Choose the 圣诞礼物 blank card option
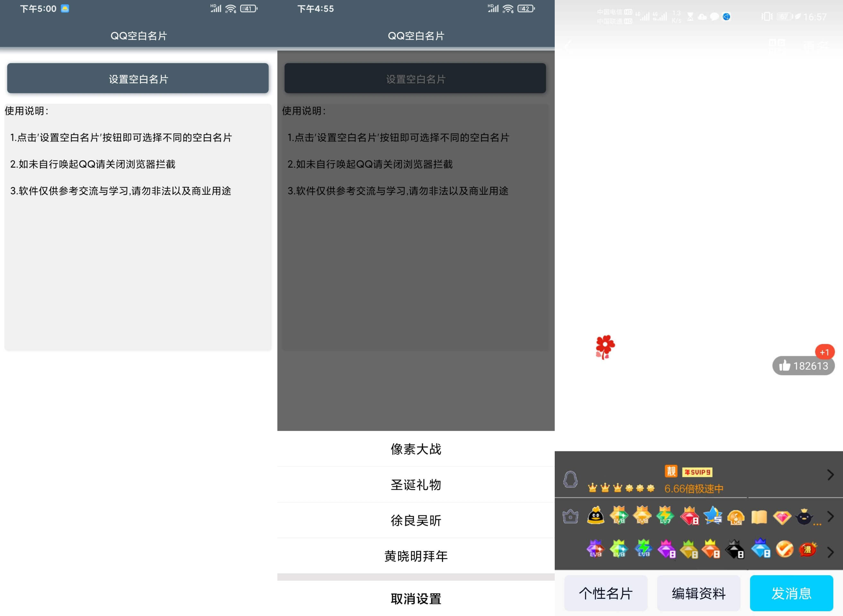The height and width of the screenshot is (616, 843). pos(415,485)
